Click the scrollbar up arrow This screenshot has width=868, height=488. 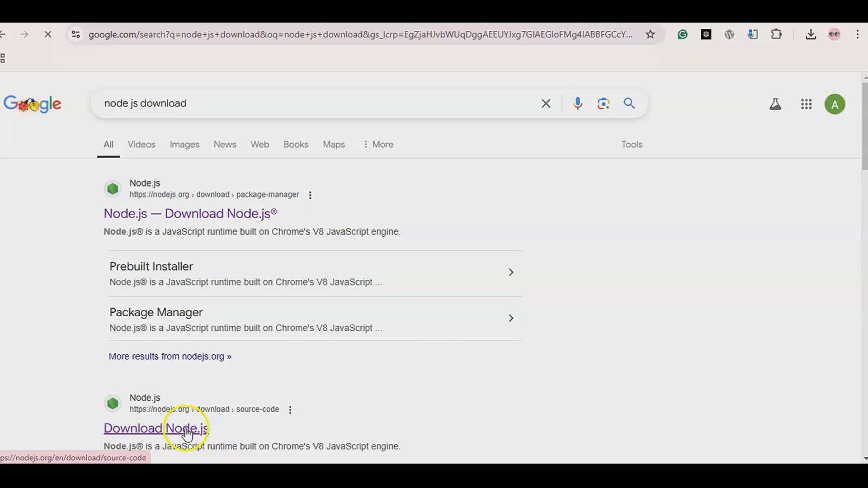coord(865,77)
